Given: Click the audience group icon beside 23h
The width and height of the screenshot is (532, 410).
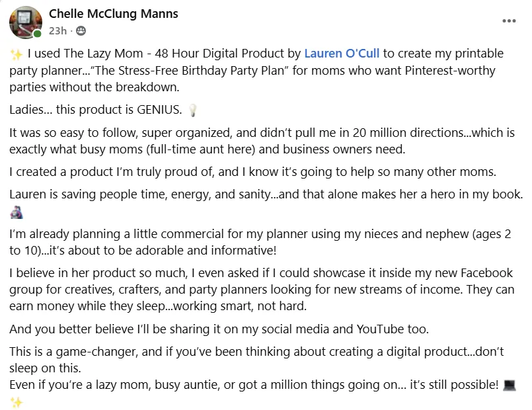Looking at the screenshot, I should (x=81, y=31).
